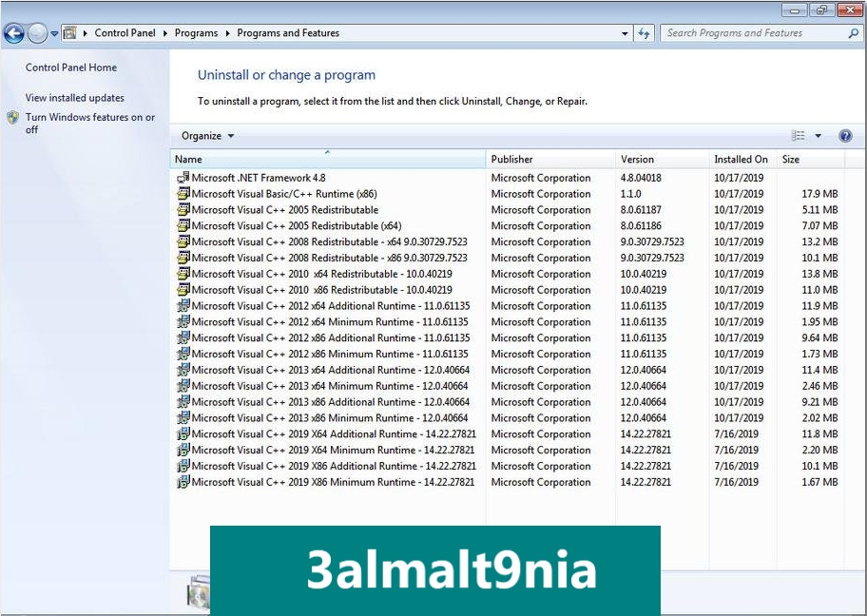Click the Back navigation arrow button
This screenshot has width=867, height=616.
coord(14,33)
